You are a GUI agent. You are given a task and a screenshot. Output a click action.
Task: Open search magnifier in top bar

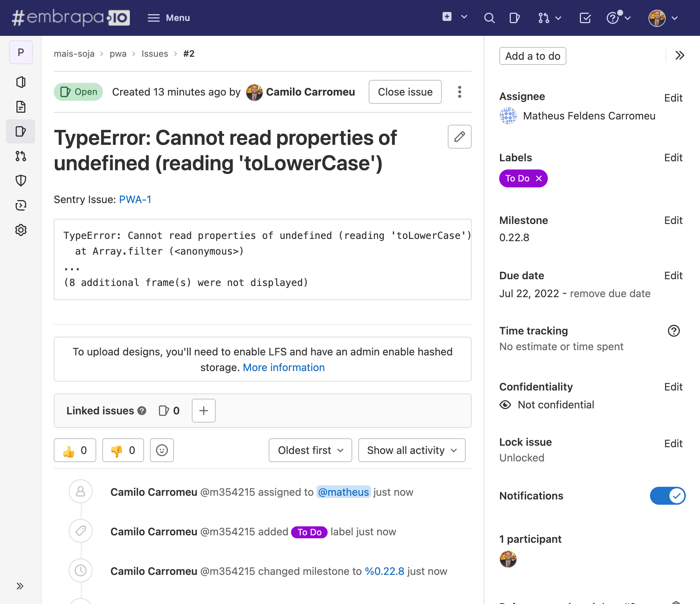click(x=489, y=18)
